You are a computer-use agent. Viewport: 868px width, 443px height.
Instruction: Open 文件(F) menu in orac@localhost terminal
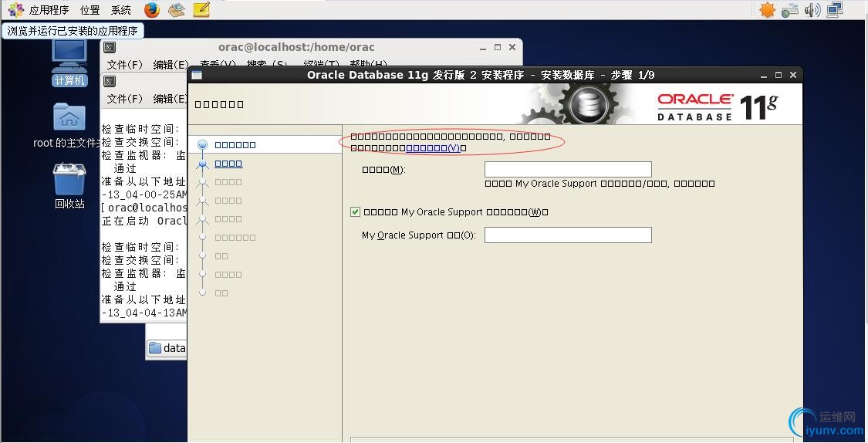point(124,65)
